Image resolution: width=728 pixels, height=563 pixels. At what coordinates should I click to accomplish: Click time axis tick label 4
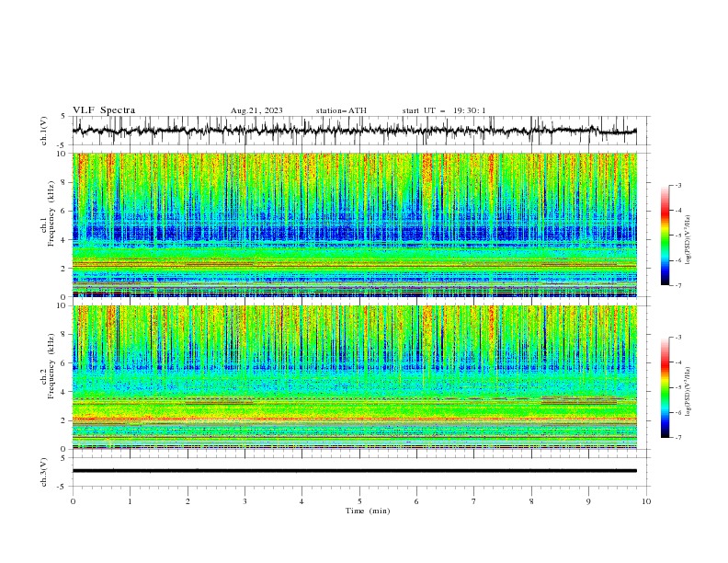[x=301, y=501]
